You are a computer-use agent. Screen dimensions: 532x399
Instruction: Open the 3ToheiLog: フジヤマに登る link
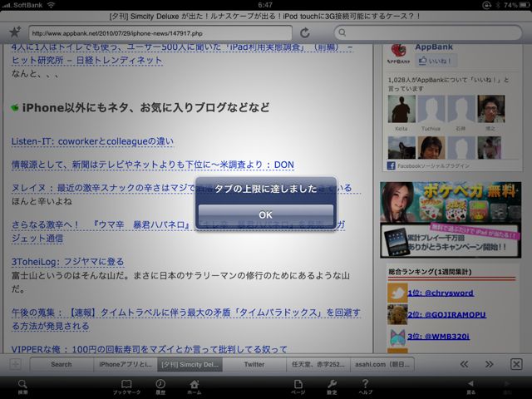click(x=68, y=262)
